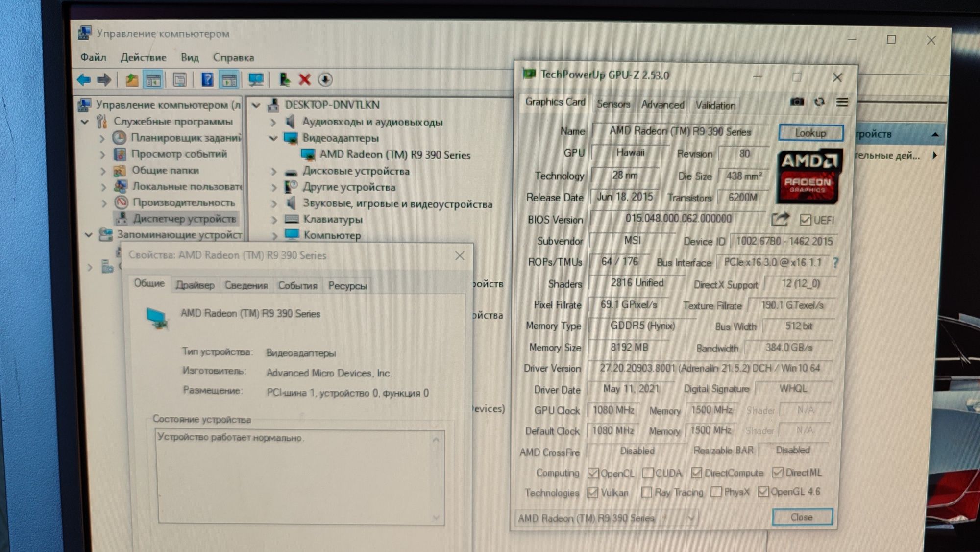
Task: Toggle the Vulkan checkbox
Action: (592, 492)
